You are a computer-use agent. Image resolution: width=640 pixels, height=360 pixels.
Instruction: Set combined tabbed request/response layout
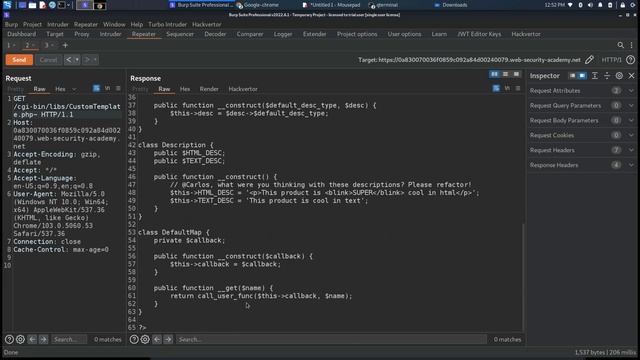pos(516,74)
